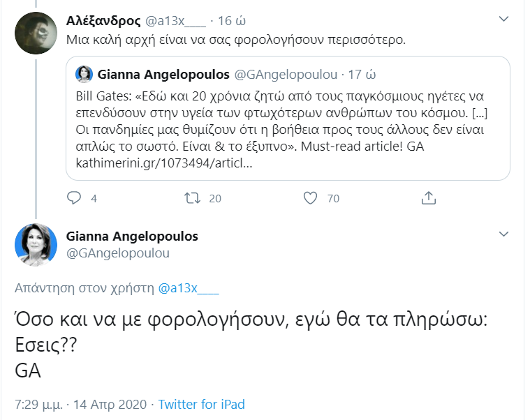Click the retweet arrows icon

pos(191,198)
